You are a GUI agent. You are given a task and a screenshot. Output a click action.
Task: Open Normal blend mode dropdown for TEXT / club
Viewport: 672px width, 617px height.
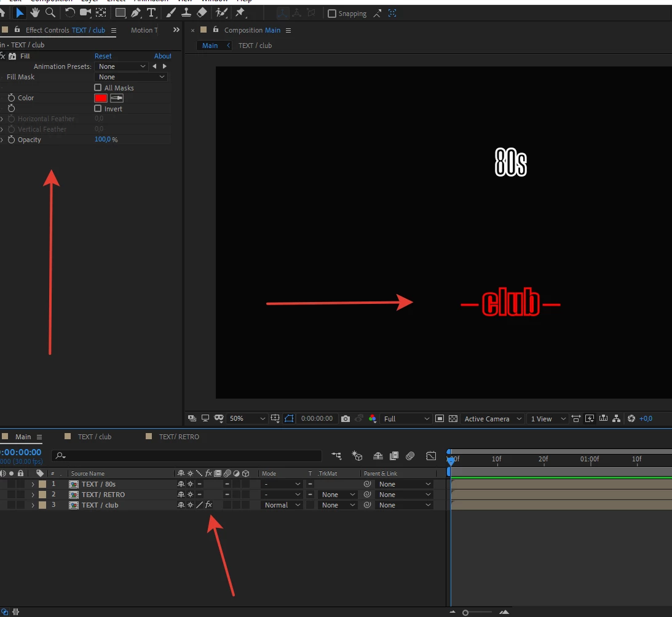[282, 505]
